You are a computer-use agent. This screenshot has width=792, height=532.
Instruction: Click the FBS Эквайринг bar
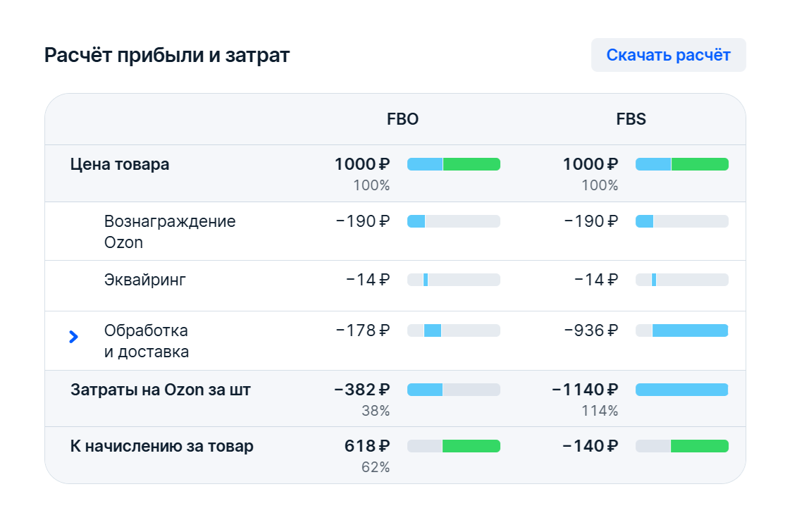682,280
